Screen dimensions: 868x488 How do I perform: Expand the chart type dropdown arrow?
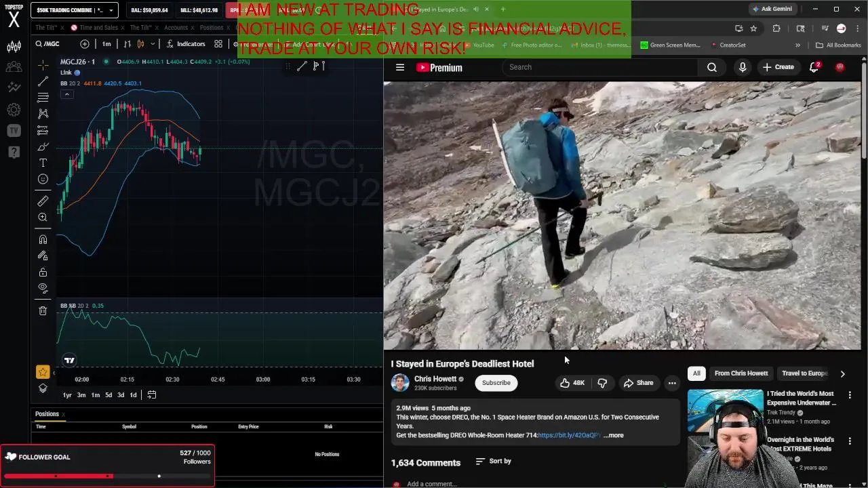pos(153,44)
